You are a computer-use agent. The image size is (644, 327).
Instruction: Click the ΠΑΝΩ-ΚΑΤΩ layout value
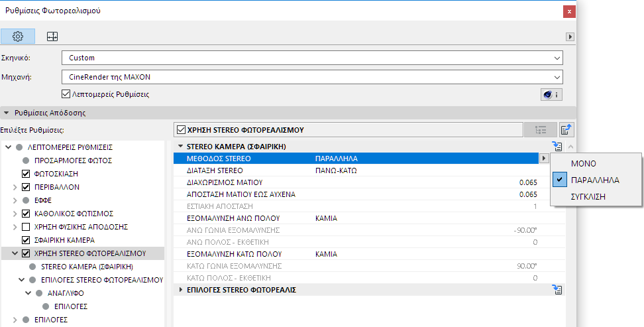336,170
